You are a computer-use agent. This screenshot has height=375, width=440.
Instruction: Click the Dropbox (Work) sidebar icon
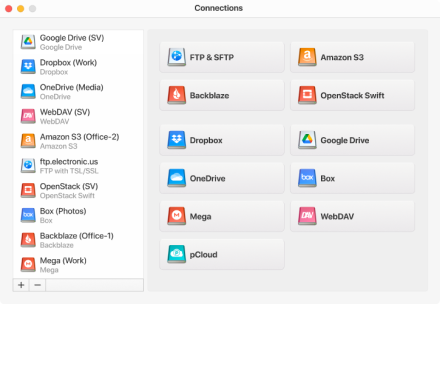coord(28,67)
